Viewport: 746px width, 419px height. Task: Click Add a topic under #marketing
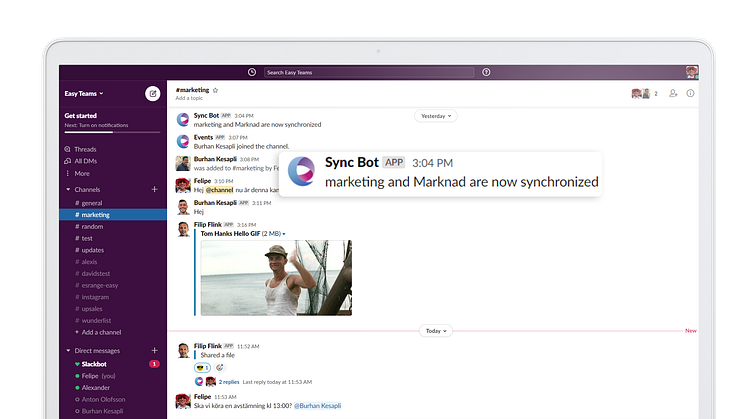pos(189,98)
